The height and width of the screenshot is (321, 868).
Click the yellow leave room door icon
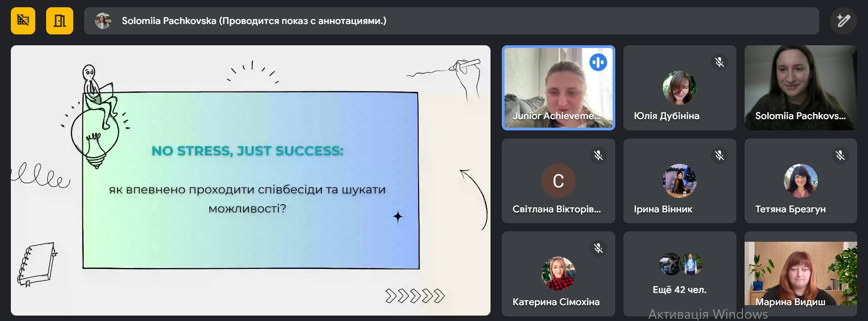click(59, 21)
